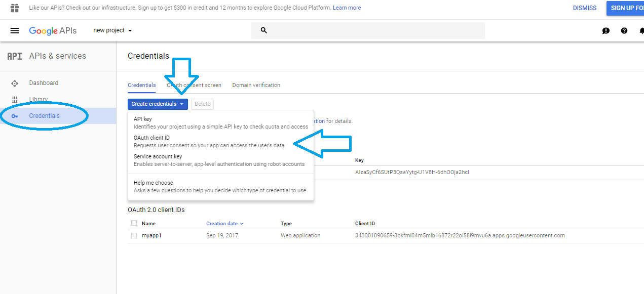
Task: Dismiss the promotional banner
Action: point(585,8)
